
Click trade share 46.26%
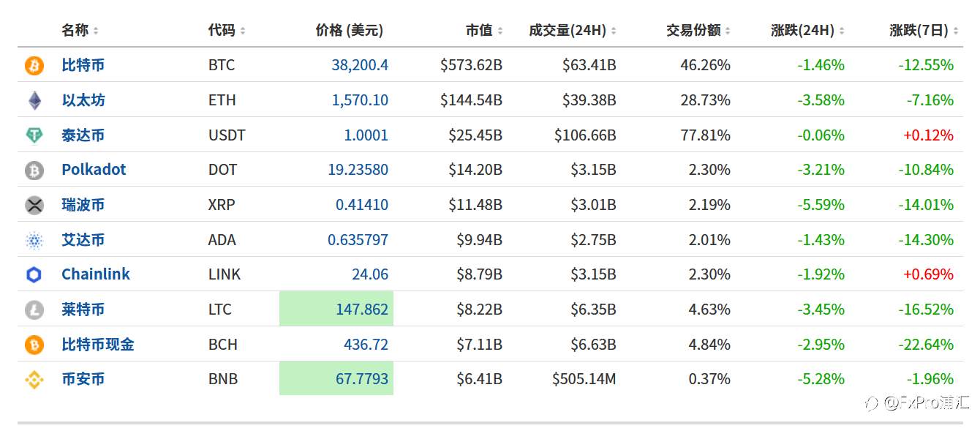[x=705, y=65]
